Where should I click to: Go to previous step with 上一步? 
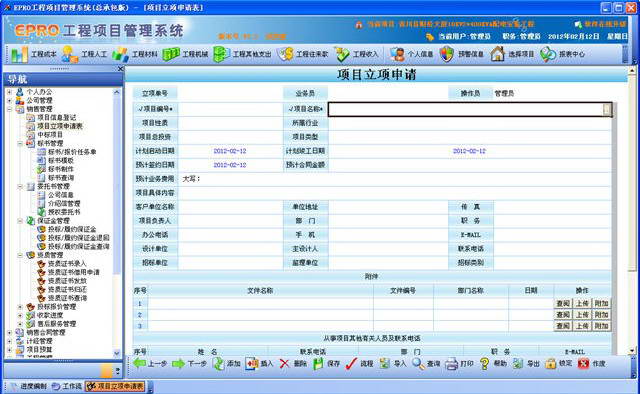150,363
